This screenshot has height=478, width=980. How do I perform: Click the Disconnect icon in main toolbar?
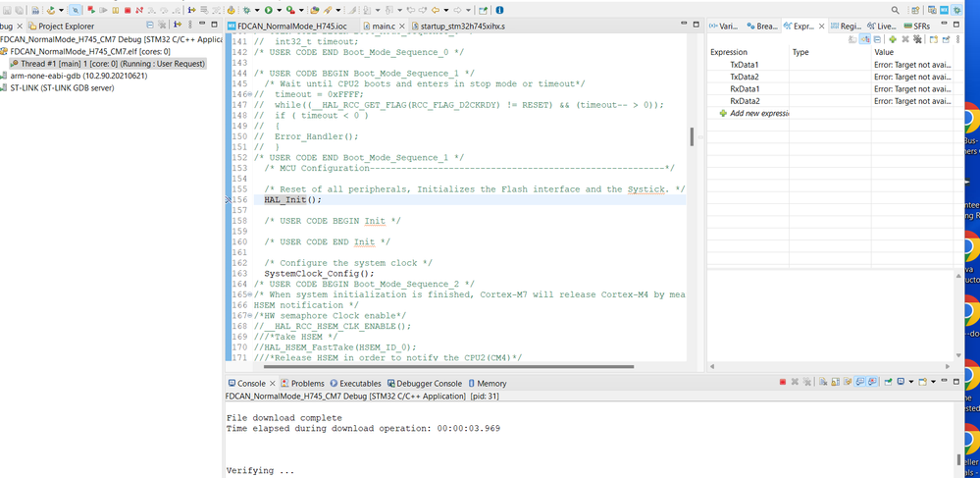pos(139,10)
